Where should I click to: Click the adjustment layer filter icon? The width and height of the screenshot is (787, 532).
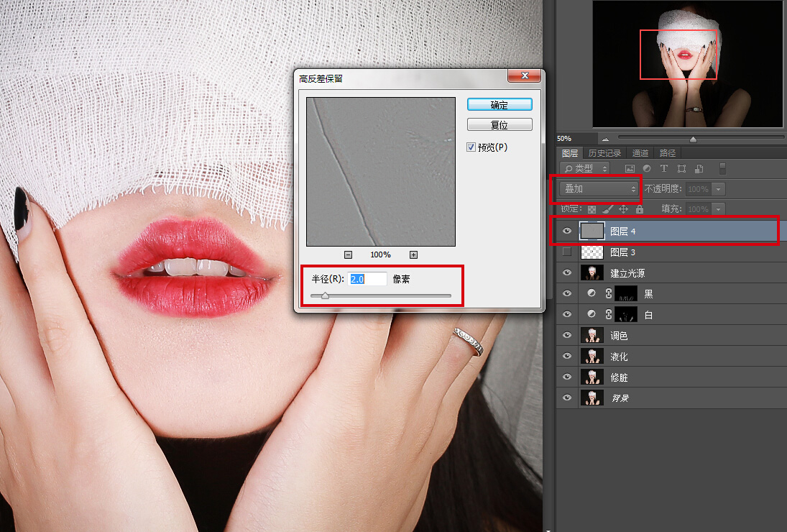coord(647,169)
